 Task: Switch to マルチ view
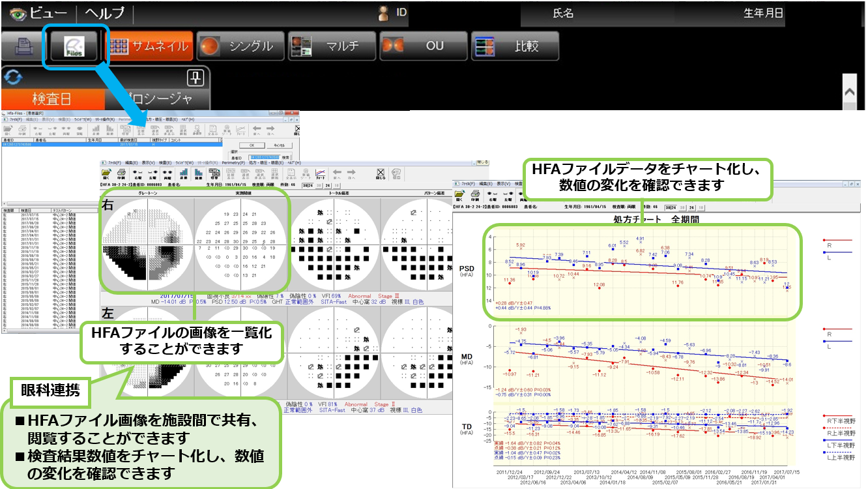coord(332,46)
